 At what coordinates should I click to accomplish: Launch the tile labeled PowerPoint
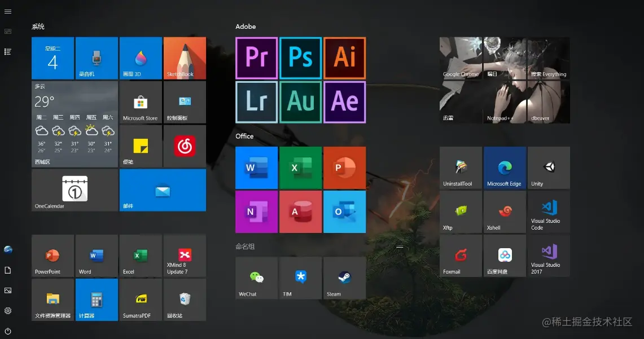pos(52,256)
